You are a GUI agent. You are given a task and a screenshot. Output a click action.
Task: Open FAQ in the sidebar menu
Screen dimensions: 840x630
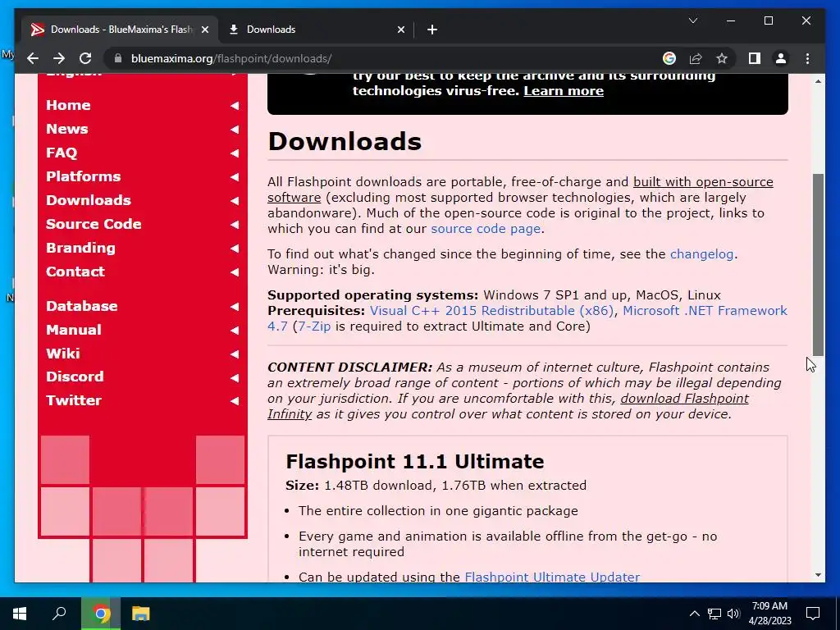point(62,153)
